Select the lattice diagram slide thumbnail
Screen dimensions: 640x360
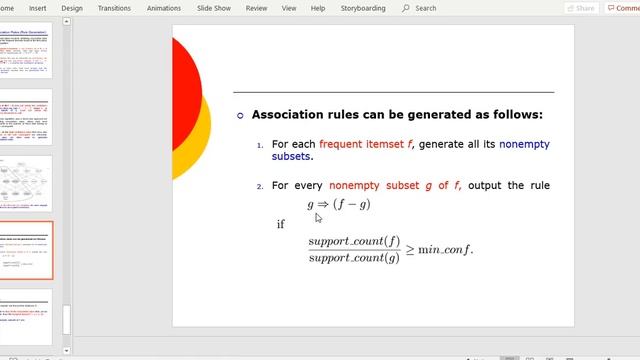(26, 184)
